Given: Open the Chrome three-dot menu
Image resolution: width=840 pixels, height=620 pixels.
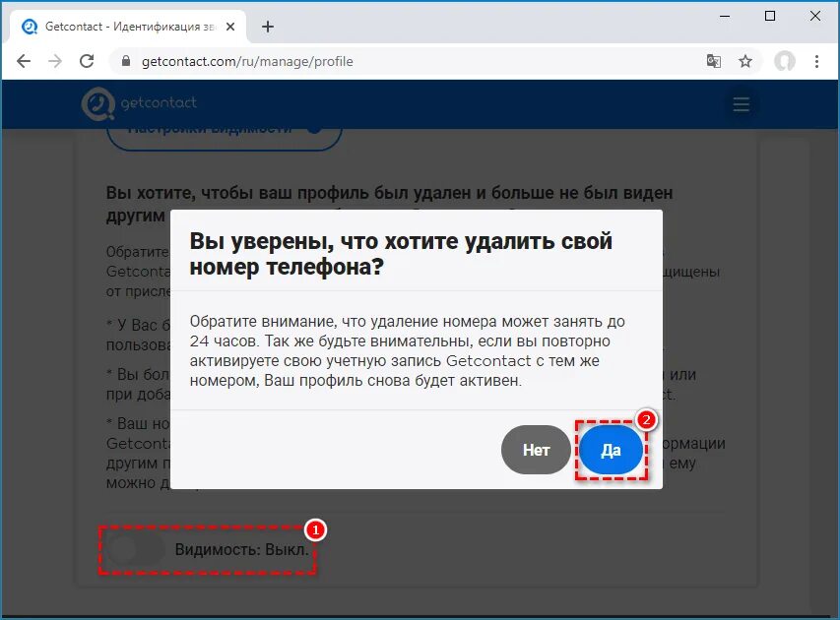Looking at the screenshot, I should click(816, 62).
